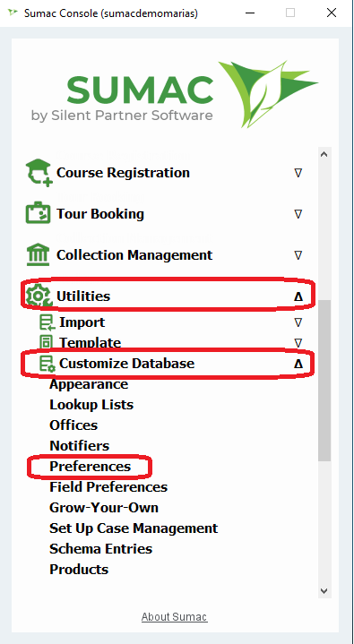Collapse the Customize Database arrow
Image resolution: width=354 pixels, height=644 pixels.
(x=298, y=364)
